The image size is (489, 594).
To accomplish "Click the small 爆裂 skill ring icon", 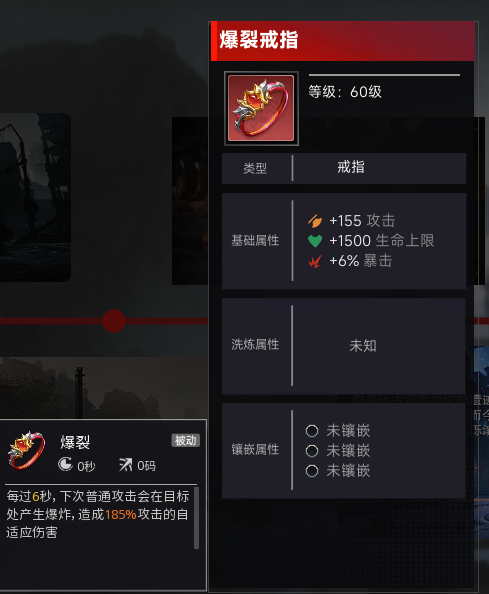I will (x=27, y=450).
